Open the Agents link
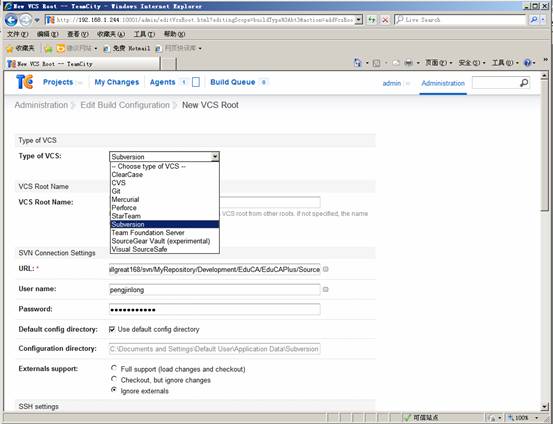The width and height of the screenshot is (553, 424). (162, 82)
